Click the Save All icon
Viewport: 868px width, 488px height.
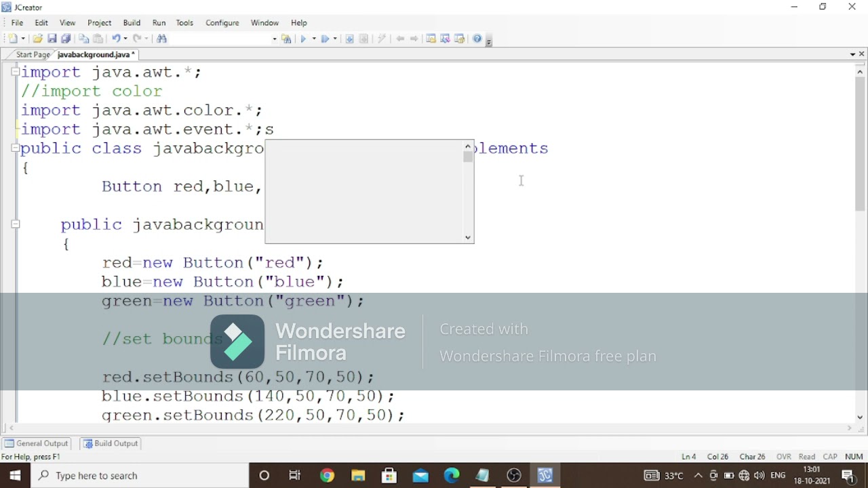point(66,39)
